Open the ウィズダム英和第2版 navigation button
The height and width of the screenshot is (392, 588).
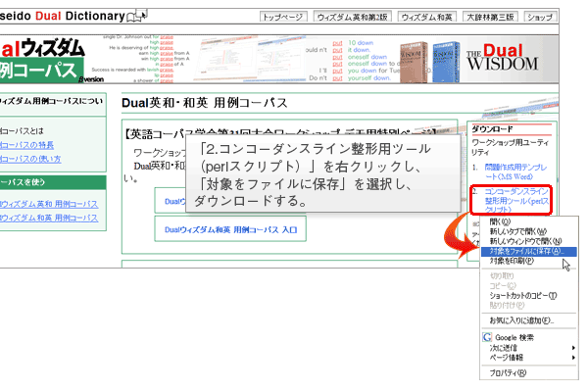pyautogui.click(x=353, y=17)
